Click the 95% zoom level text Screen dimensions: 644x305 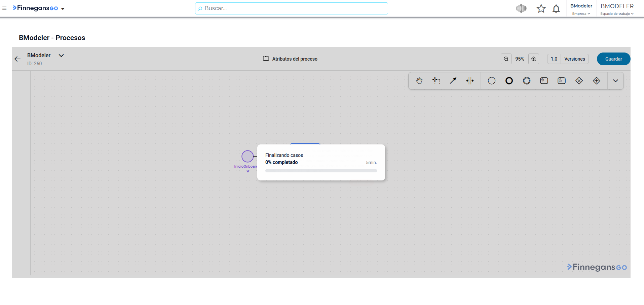(x=520, y=59)
